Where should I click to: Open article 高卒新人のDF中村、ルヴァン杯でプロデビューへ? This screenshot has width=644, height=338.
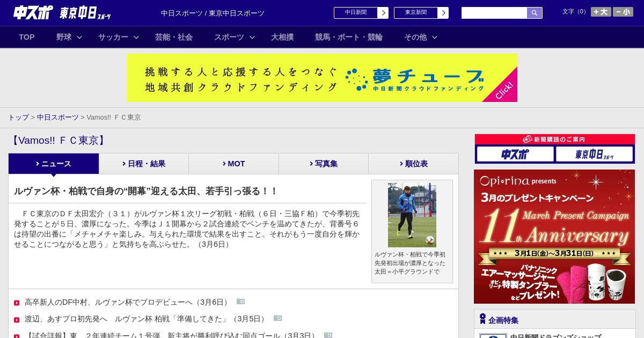point(128,302)
